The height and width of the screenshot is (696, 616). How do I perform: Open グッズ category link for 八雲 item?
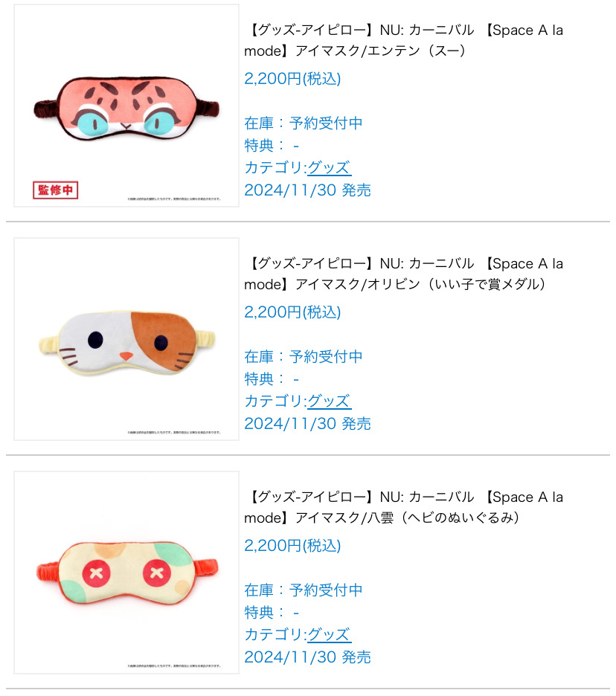click(329, 635)
